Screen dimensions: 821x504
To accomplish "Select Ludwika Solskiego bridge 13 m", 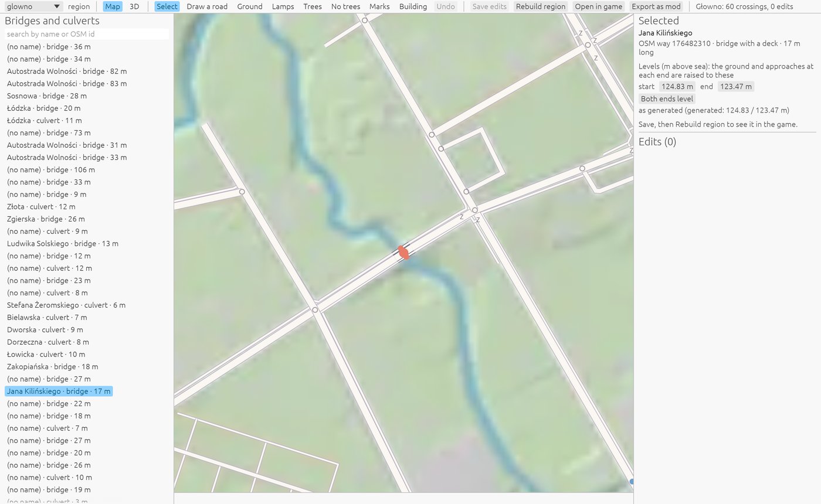I will [x=63, y=244].
